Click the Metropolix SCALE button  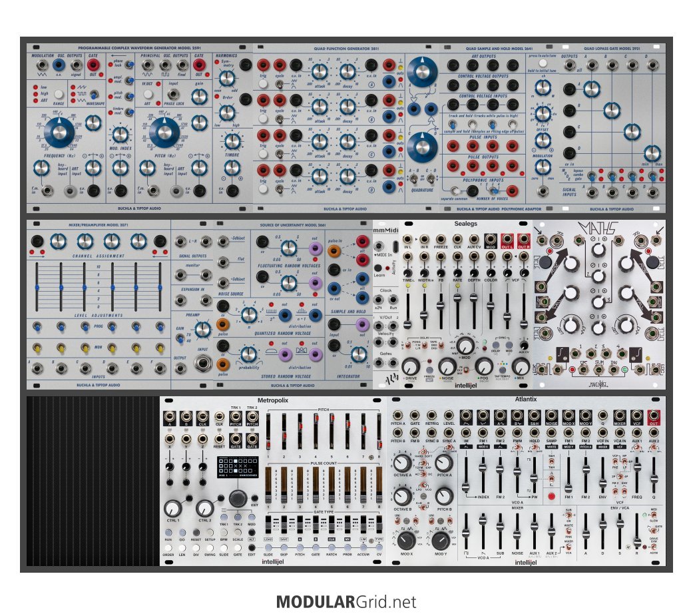point(238,533)
